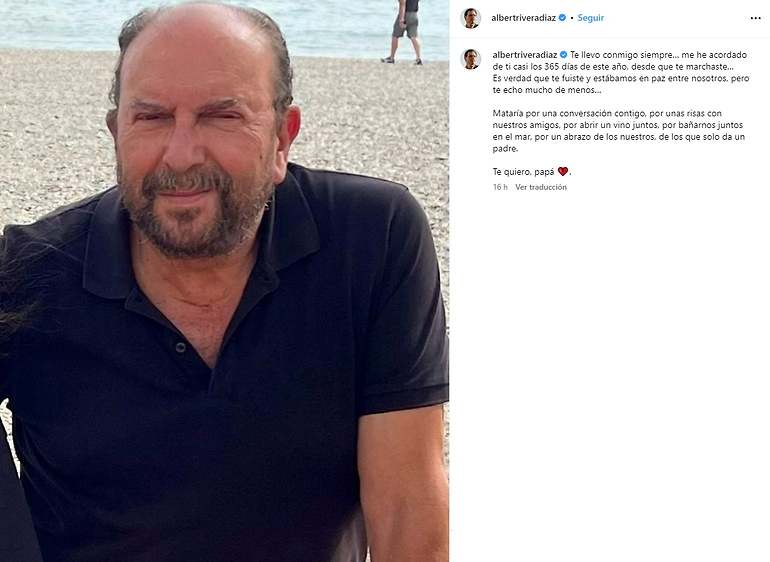
Task: Click the black polo shirt's collar button
Action: click(180, 347)
